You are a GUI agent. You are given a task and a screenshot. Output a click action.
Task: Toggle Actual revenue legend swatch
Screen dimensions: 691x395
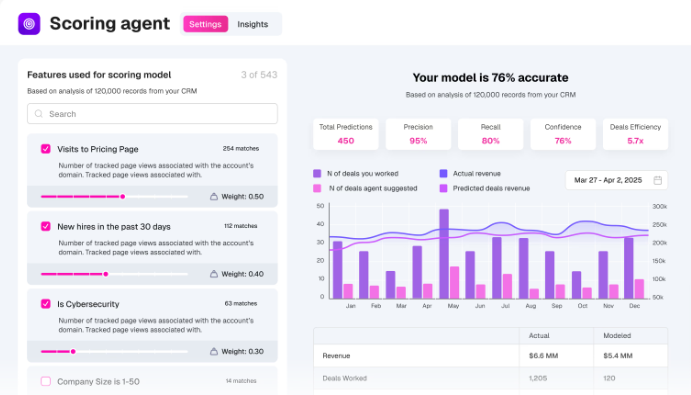[x=443, y=174]
